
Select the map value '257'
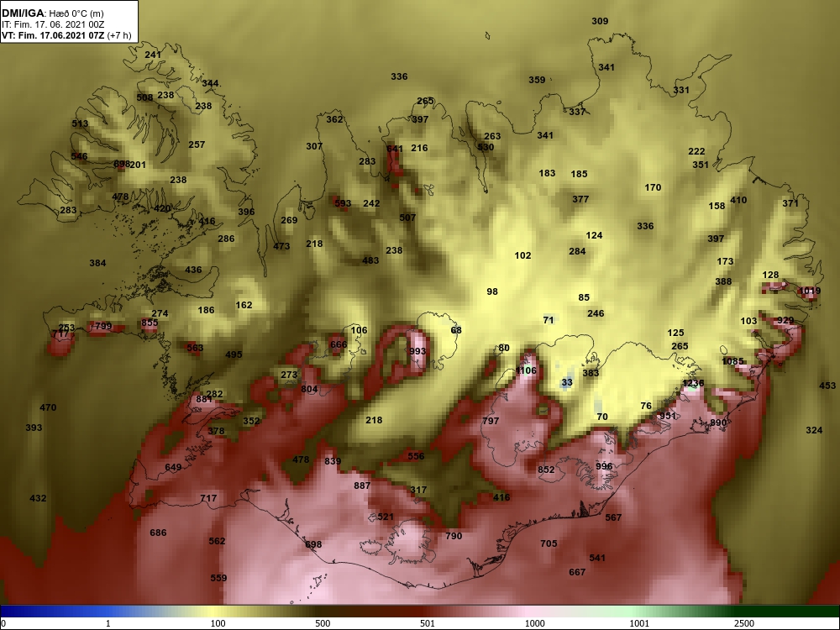pyautogui.click(x=197, y=144)
